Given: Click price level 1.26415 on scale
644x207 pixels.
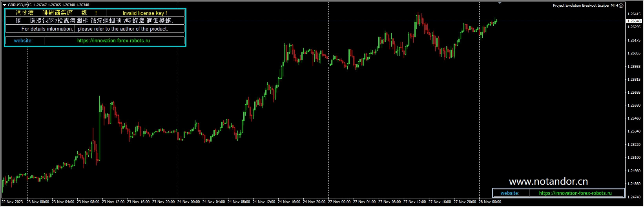Looking at the screenshot, I should coord(633,14).
